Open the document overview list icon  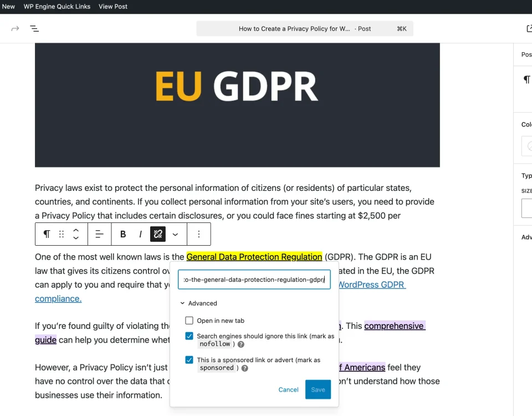click(x=34, y=28)
